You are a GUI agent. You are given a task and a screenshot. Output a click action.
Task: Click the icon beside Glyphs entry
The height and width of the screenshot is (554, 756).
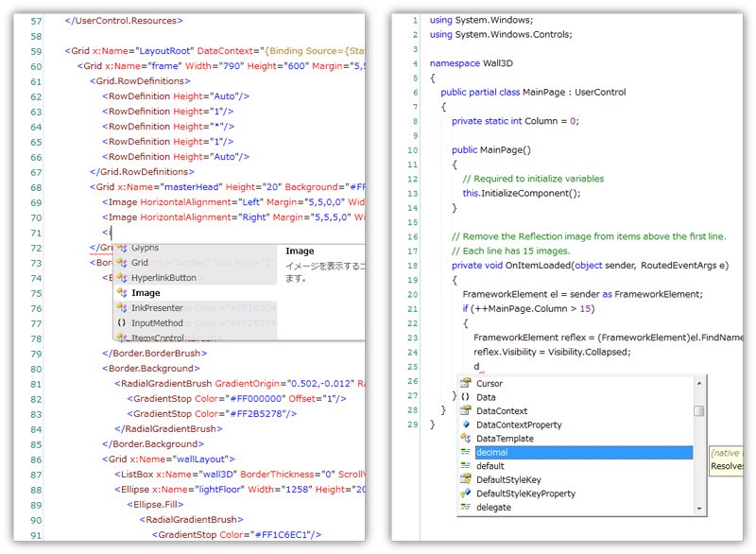(x=122, y=248)
